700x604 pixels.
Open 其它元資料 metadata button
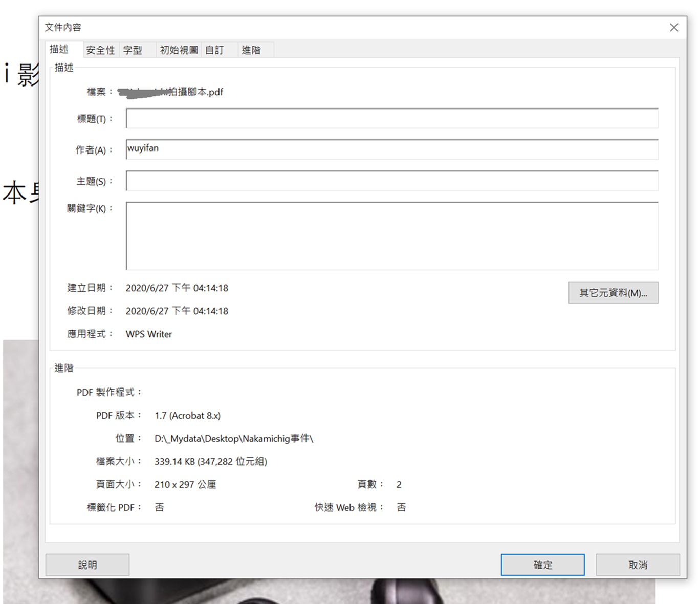pos(612,293)
